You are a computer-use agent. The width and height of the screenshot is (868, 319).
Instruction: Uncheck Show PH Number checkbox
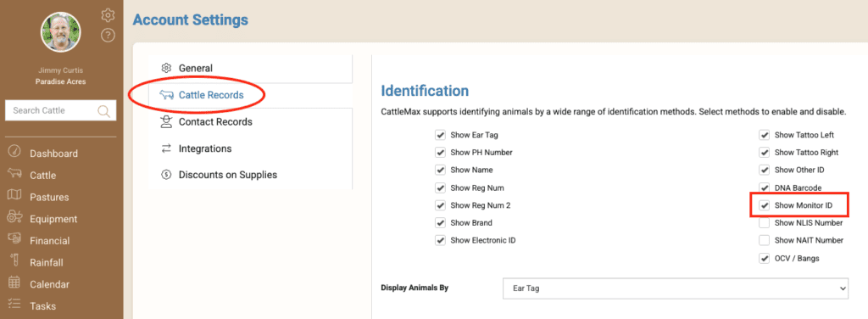click(440, 153)
